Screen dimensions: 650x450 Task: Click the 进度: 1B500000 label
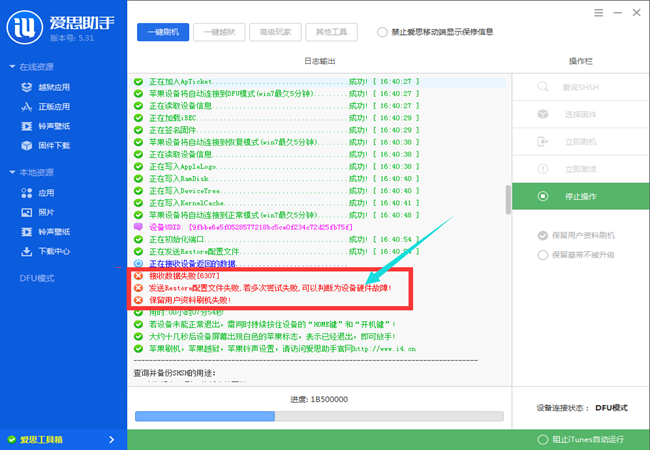[319, 399]
